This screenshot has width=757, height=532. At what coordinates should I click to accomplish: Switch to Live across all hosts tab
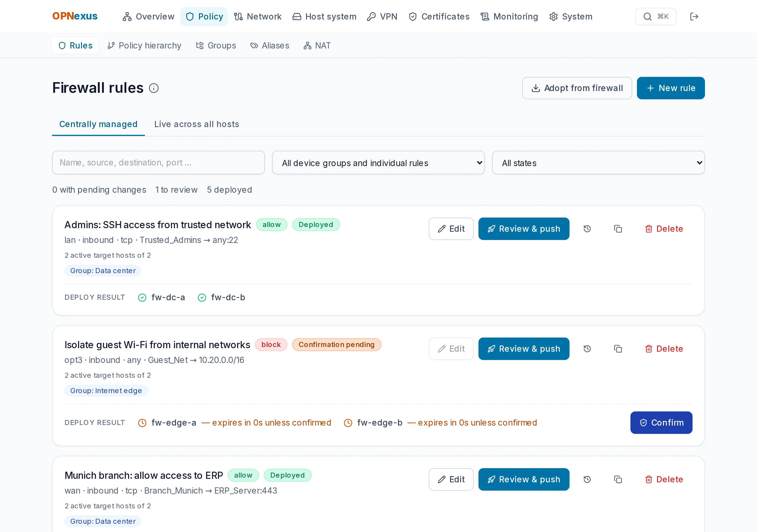pyautogui.click(x=197, y=124)
